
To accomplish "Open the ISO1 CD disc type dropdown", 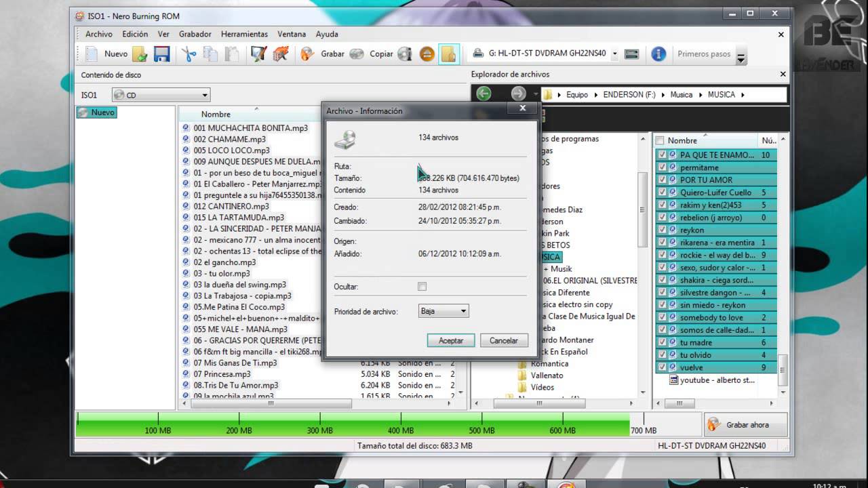I will coord(161,95).
